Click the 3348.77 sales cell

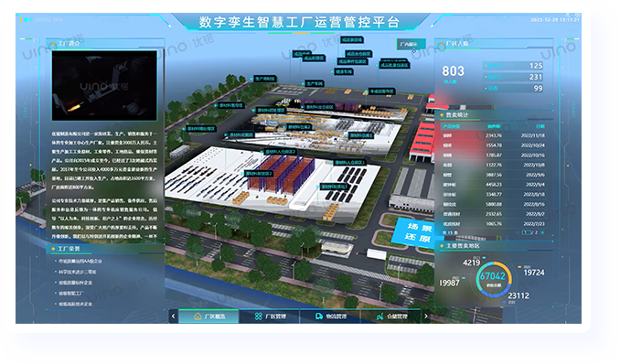point(494,194)
